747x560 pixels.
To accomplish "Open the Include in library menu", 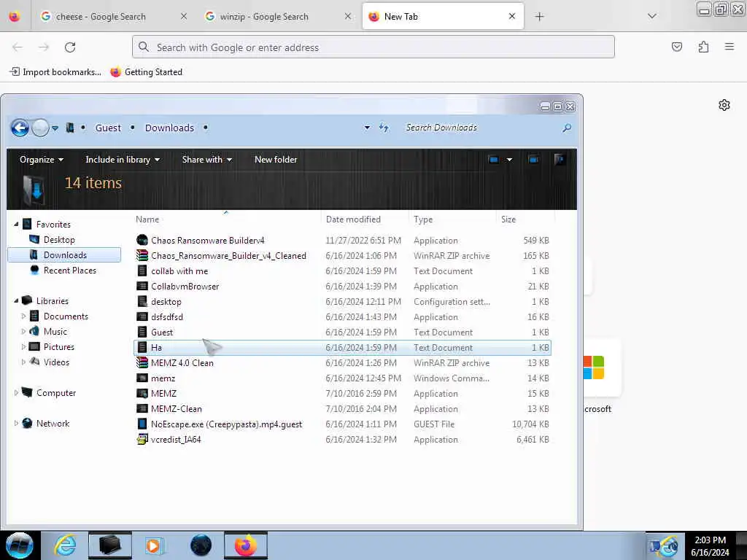I will click(x=123, y=160).
